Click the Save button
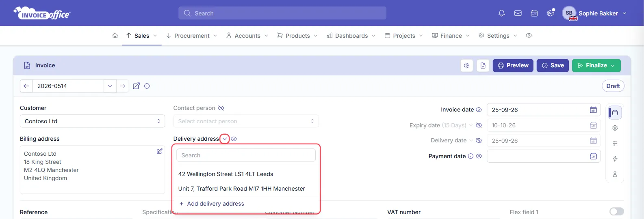This screenshot has height=219, width=644. click(x=553, y=66)
